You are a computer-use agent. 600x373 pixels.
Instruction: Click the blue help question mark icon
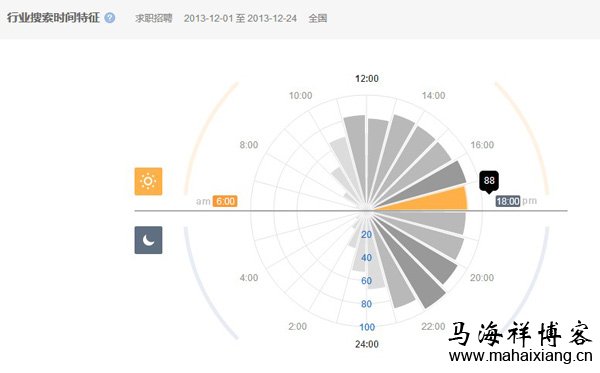[x=110, y=18]
